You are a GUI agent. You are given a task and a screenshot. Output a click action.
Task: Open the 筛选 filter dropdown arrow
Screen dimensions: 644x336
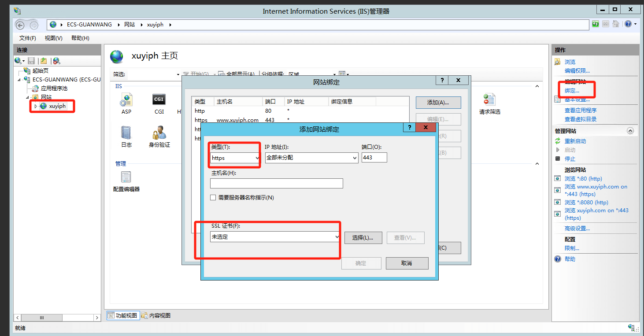click(x=178, y=74)
